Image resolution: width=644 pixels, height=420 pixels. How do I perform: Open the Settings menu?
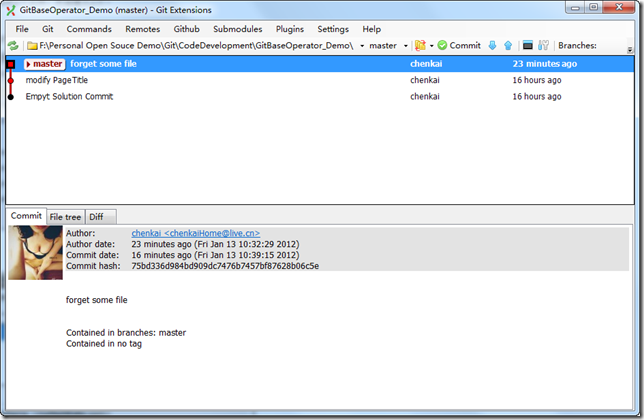tap(333, 29)
